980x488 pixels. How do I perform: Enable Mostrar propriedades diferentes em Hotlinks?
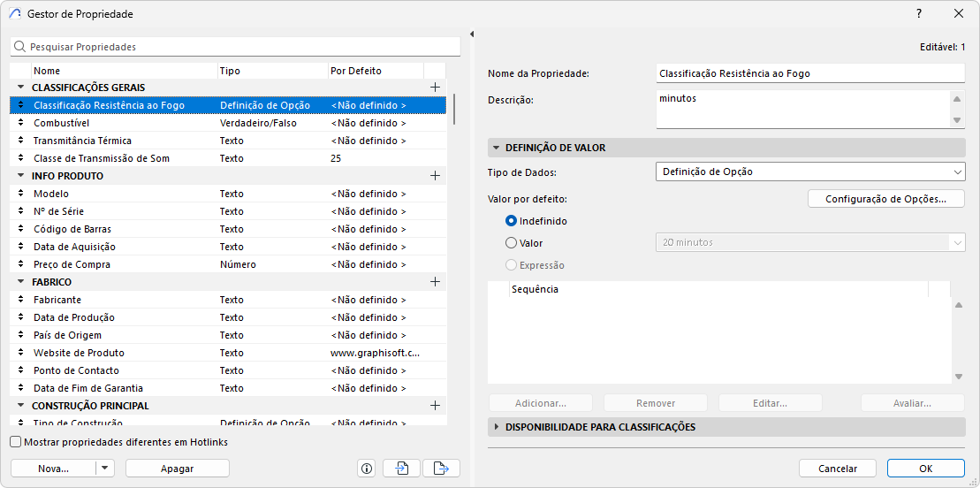pyautogui.click(x=16, y=441)
